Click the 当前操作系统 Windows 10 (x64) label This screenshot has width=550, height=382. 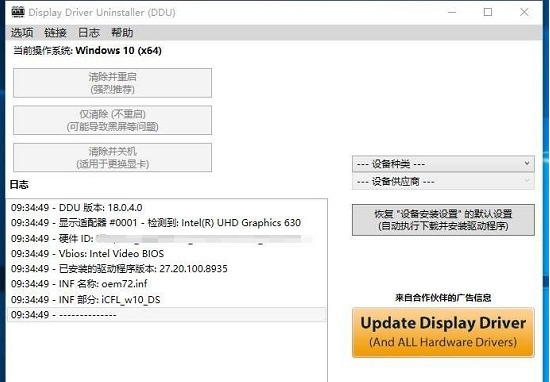[x=88, y=51]
